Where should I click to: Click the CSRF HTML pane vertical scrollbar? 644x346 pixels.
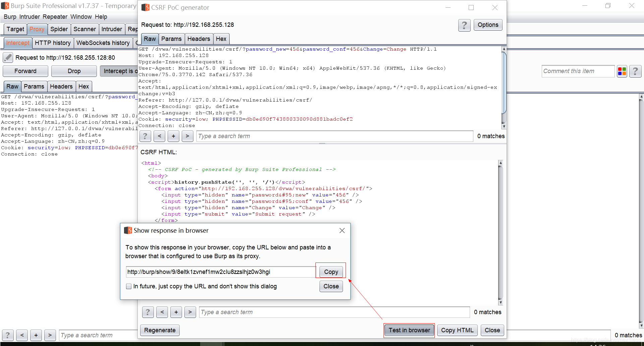click(501, 233)
